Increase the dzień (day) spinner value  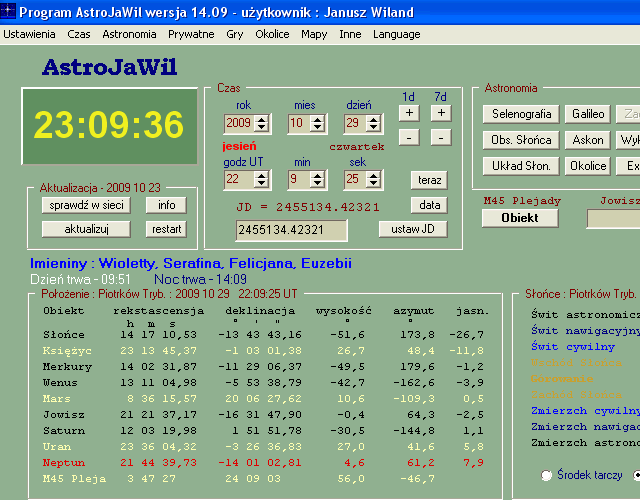click(373, 119)
